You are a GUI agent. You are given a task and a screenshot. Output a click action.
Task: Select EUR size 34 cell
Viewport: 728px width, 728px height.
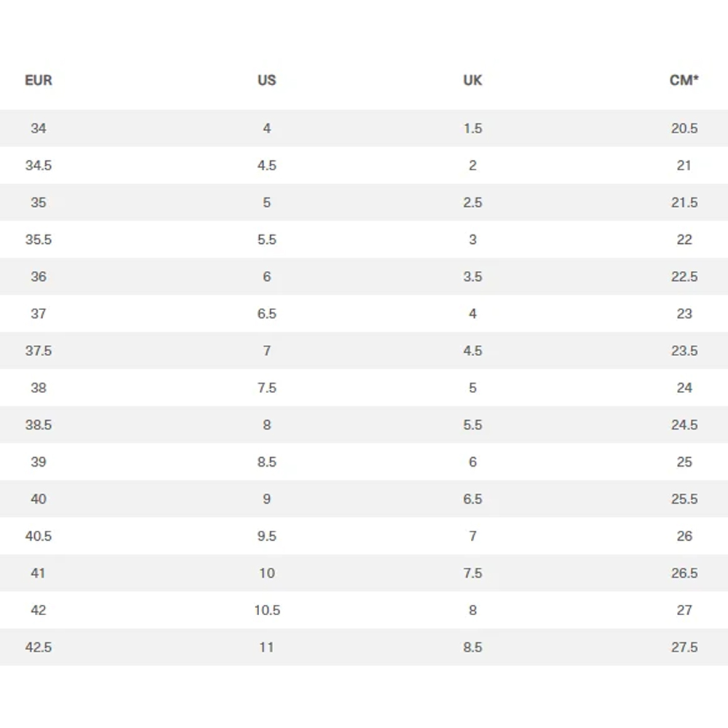tap(39, 128)
